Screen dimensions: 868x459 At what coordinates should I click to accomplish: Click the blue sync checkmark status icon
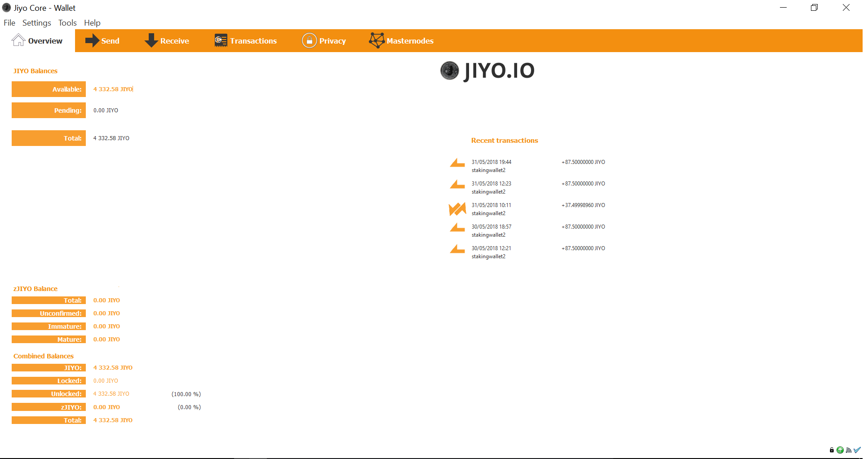pos(857,450)
